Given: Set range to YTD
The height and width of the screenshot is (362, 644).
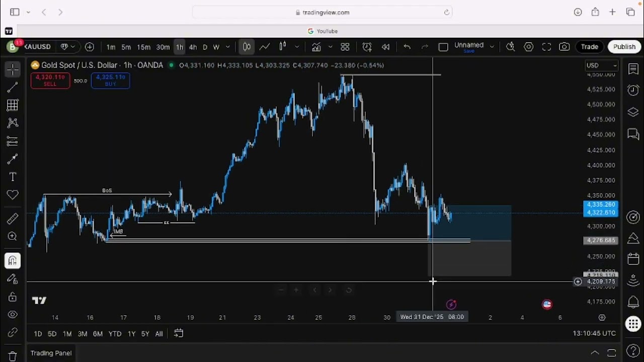Looking at the screenshot, I should 115,334.
